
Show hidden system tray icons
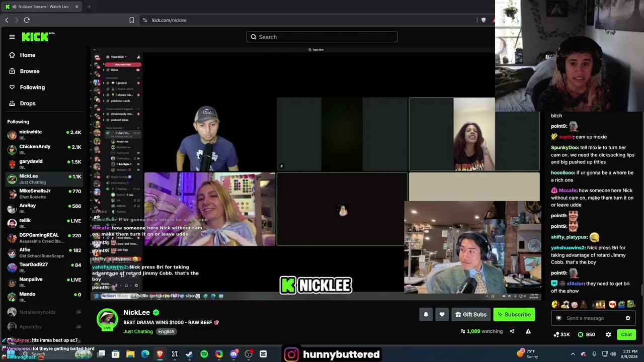point(573,354)
